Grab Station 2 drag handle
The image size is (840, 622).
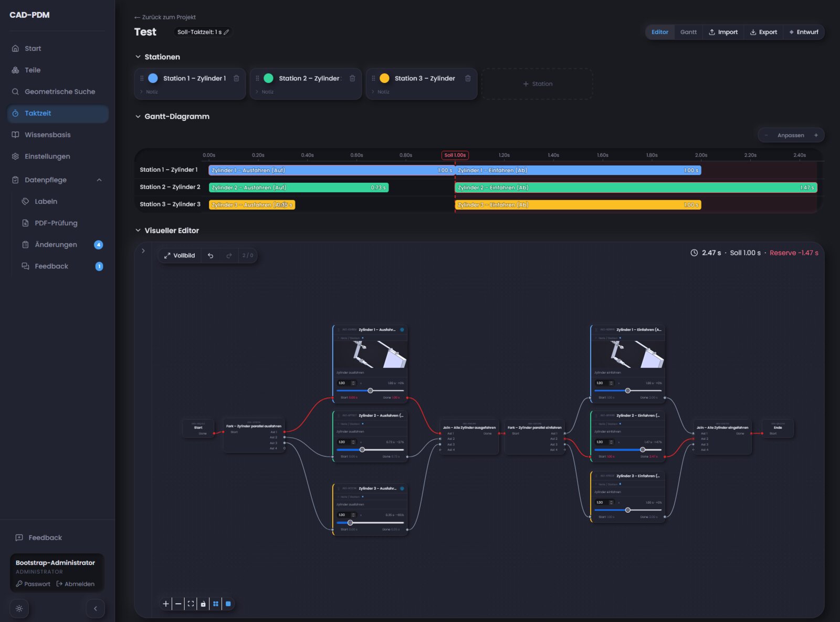[257, 78]
